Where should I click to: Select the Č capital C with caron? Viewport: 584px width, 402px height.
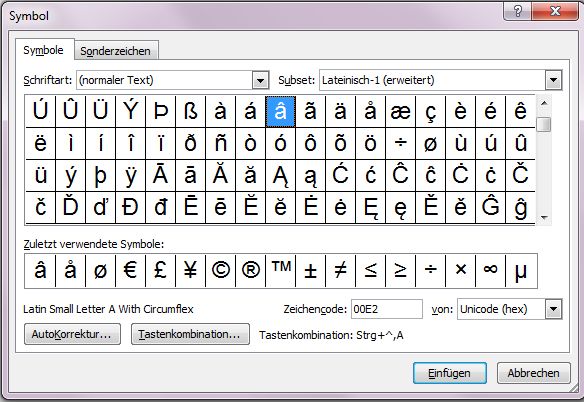pos(521,175)
